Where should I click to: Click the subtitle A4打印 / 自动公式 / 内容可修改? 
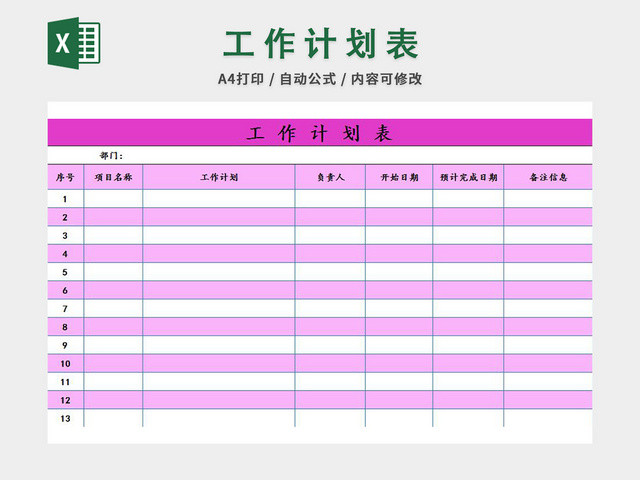click(320, 79)
